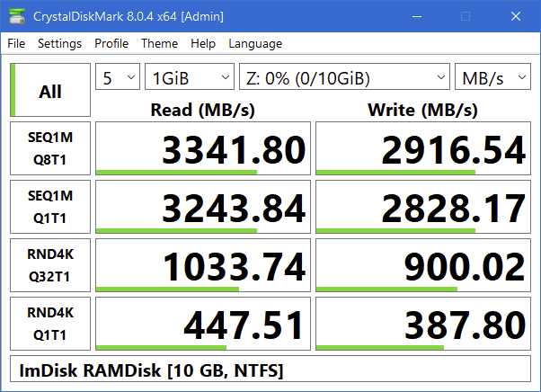Open the unit dropdown showing MB/s

[x=492, y=76]
